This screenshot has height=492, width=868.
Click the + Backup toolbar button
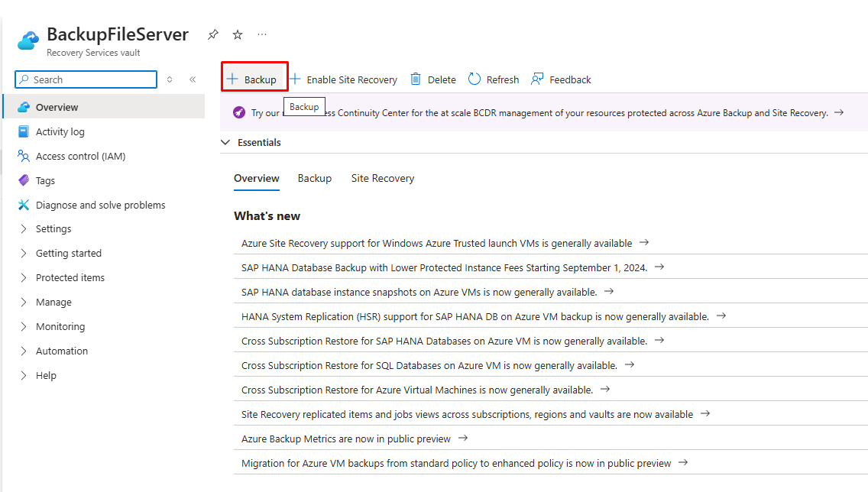pyautogui.click(x=252, y=79)
